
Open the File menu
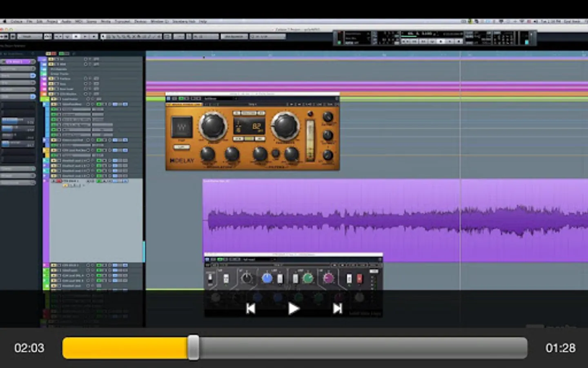[x=29, y=21]
